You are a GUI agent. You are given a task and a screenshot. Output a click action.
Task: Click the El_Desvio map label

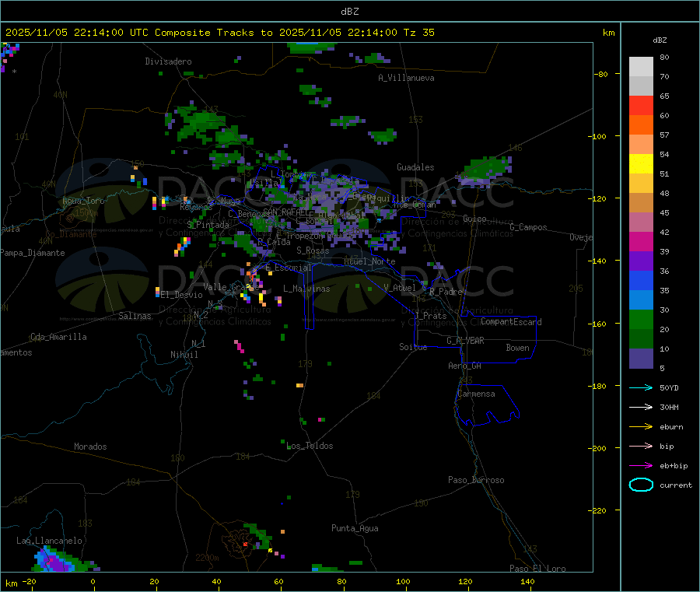181,295
